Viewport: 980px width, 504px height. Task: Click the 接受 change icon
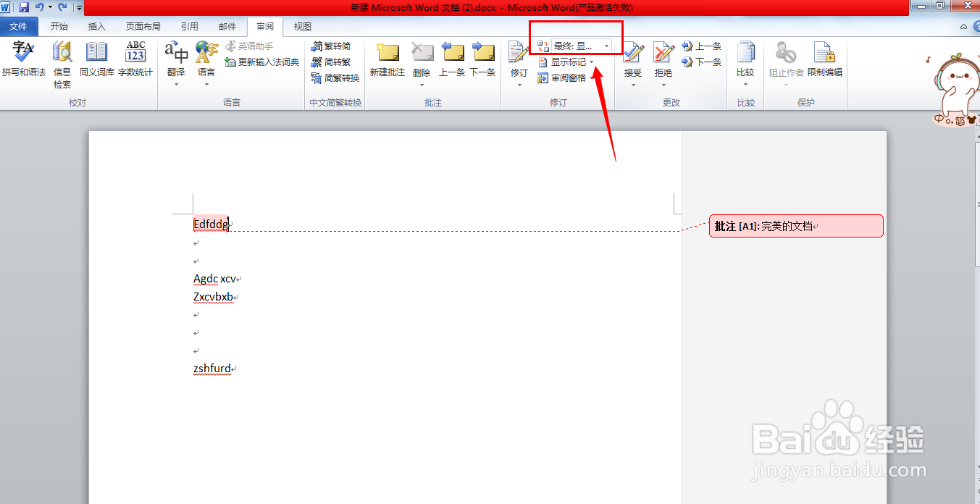tap(633, 53)
